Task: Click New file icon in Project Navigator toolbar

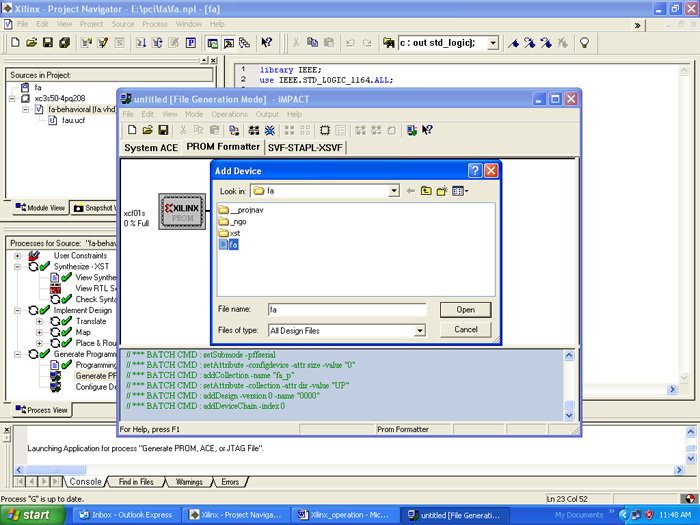Action: tap(15, 43)
